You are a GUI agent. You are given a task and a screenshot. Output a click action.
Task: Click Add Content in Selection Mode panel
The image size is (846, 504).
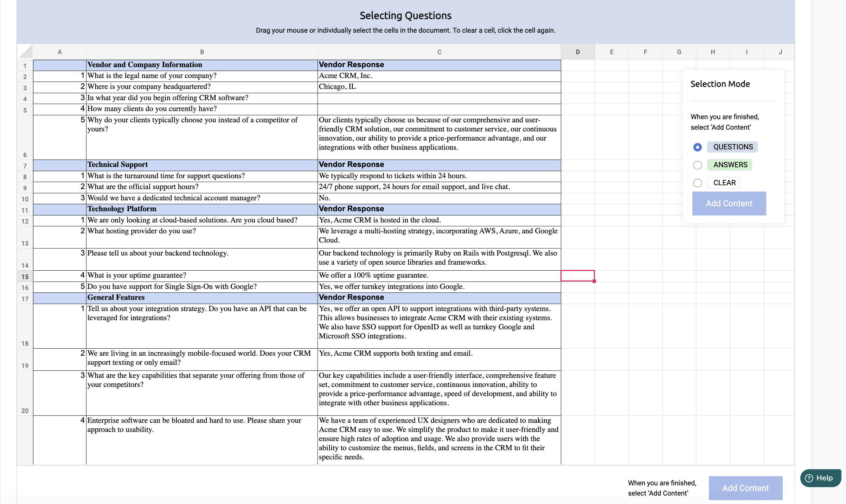point(729,203)
